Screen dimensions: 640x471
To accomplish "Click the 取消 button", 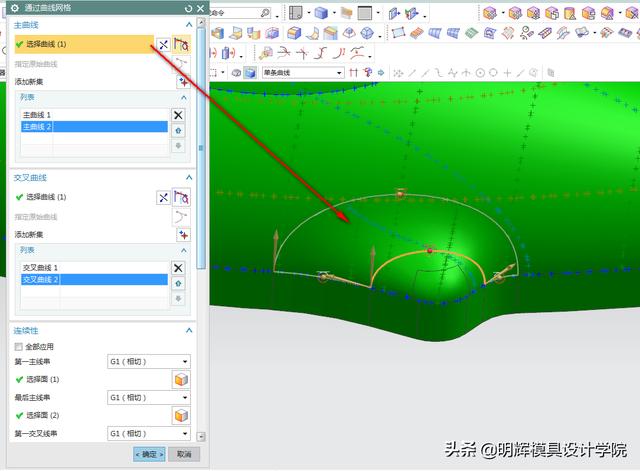I will [x=184, y=454].
